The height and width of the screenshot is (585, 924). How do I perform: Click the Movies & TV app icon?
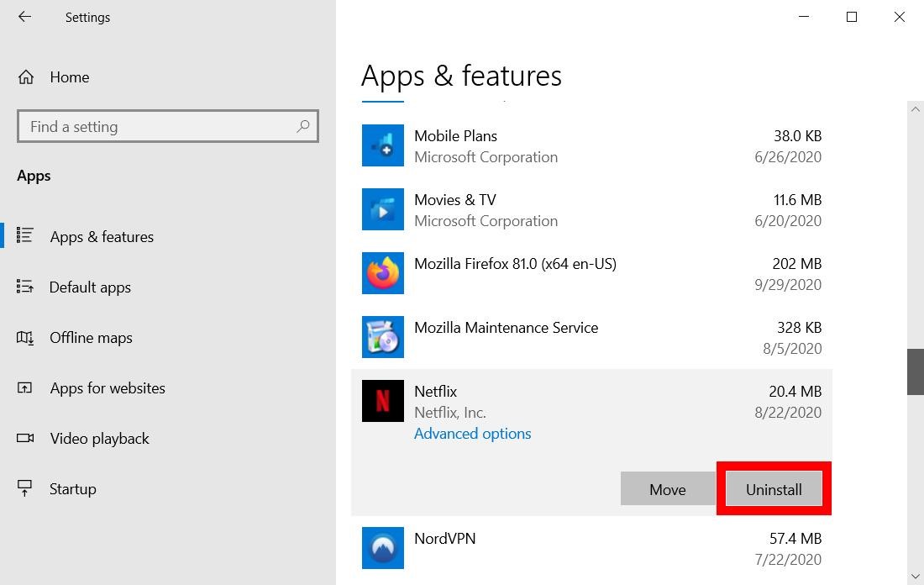click(x=383, y=209)
